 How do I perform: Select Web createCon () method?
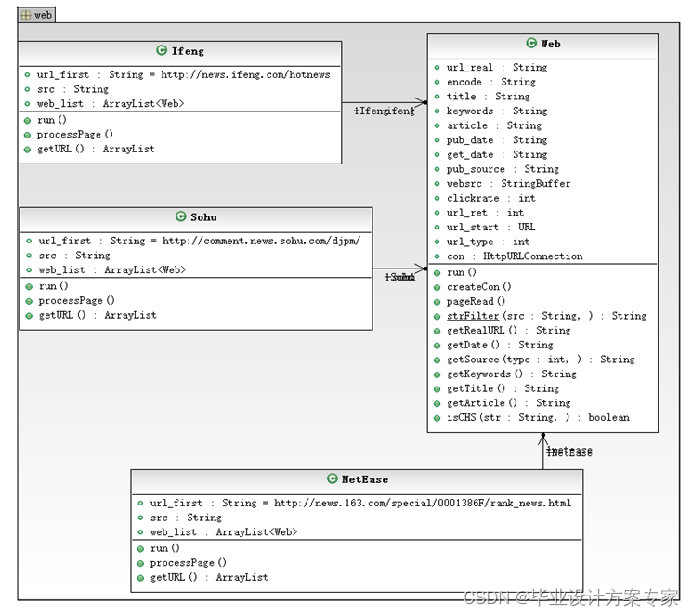(479, 287)
